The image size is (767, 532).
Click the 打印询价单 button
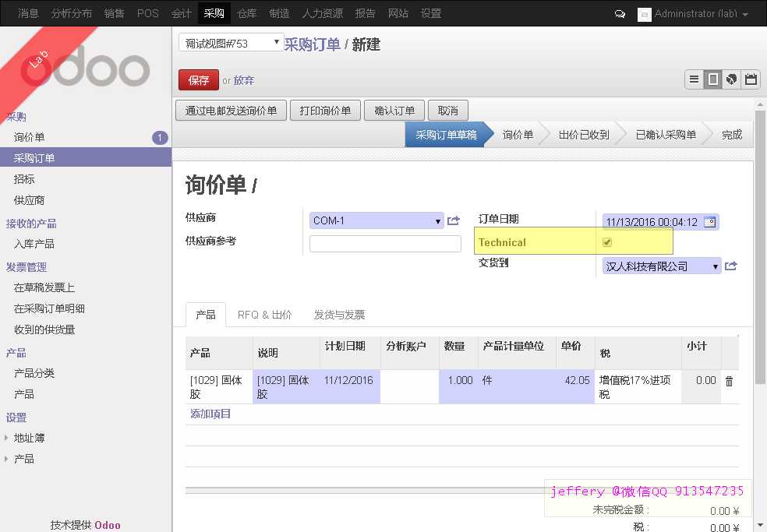pos(325,111)
